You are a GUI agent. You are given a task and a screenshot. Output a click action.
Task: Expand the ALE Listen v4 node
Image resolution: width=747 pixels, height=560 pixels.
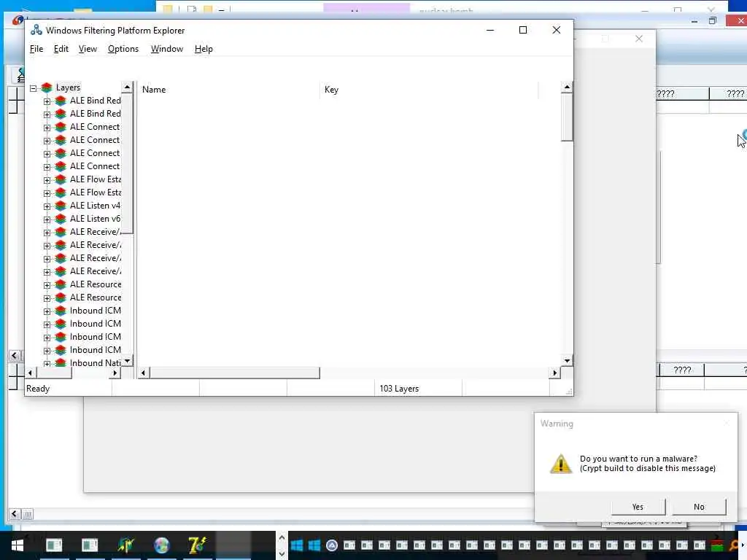point(47,206)
